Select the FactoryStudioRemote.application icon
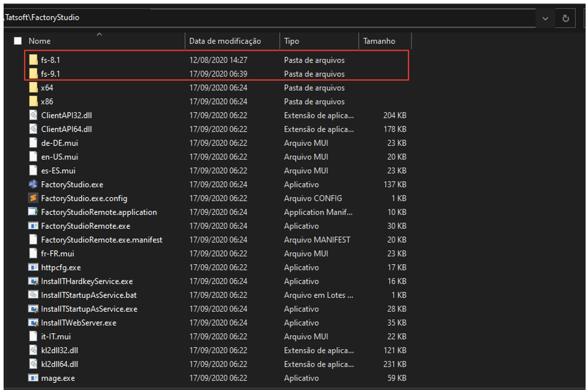Image resolution: width=588 pixels, height=390 pixels. pos(33,212)
